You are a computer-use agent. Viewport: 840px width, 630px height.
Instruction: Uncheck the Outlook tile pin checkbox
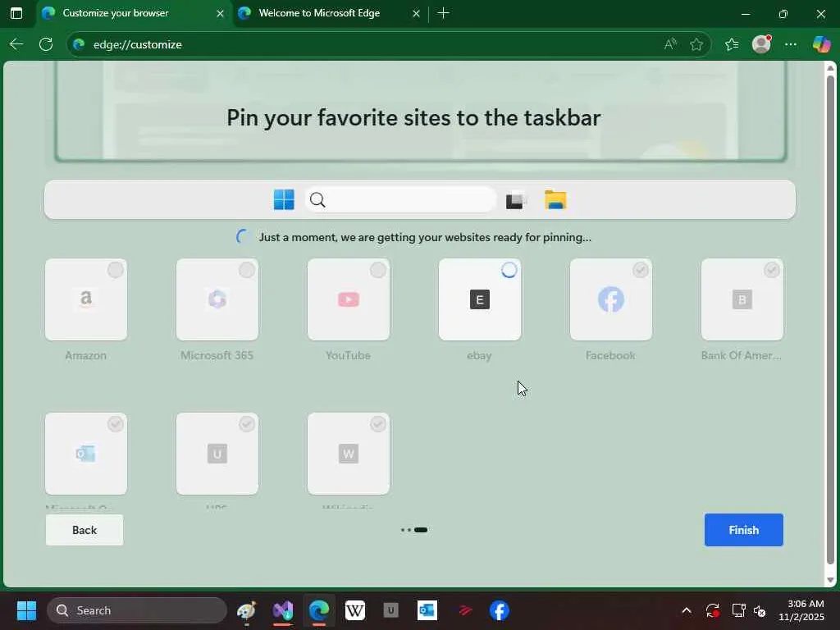(x=115, y=424)
